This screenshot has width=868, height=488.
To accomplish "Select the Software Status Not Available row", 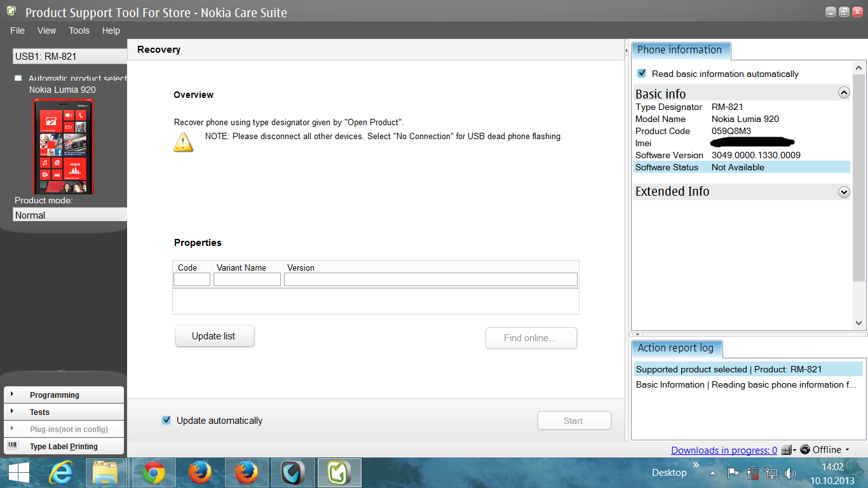I will tap(742, 167).
